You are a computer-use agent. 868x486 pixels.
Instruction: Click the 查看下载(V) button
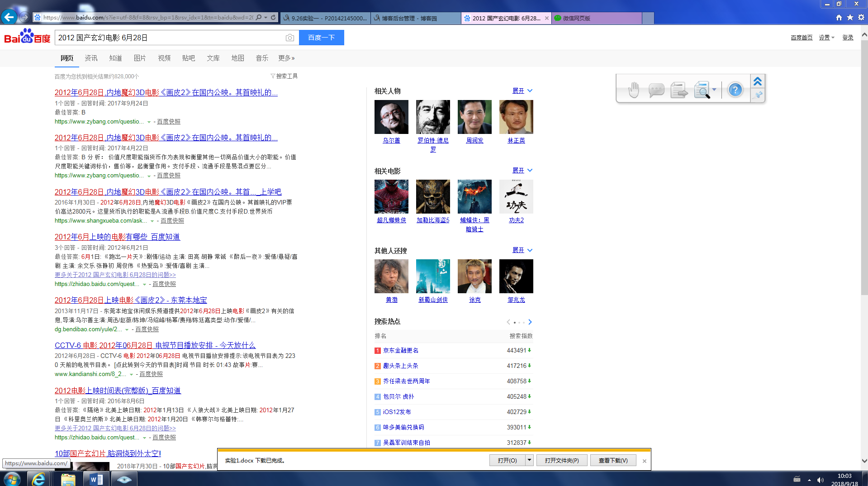[613, 460]
